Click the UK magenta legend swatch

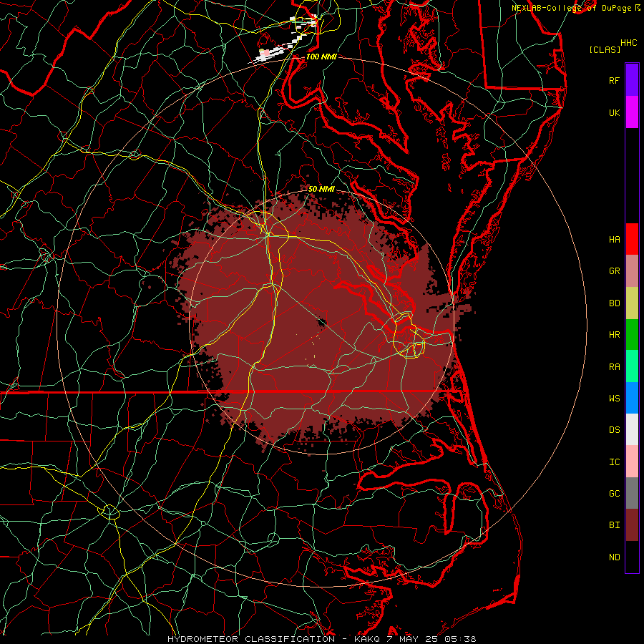click(x=632, y=112)
